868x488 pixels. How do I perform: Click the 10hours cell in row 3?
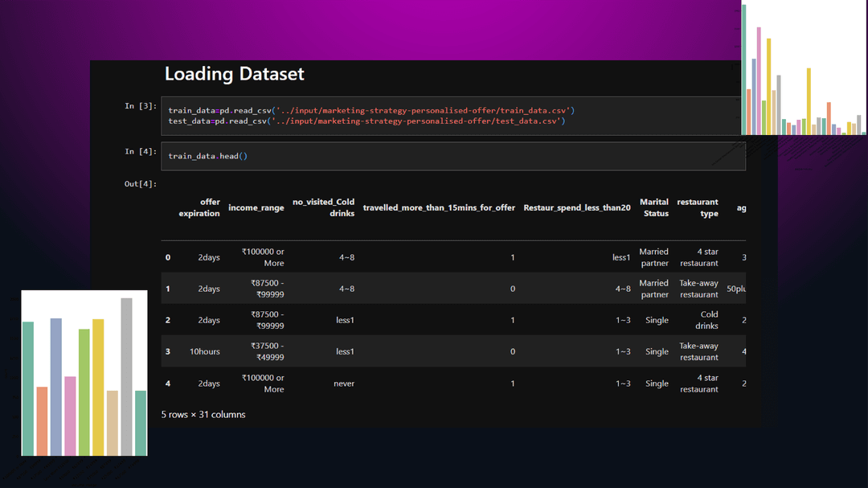tap(205, 352)
